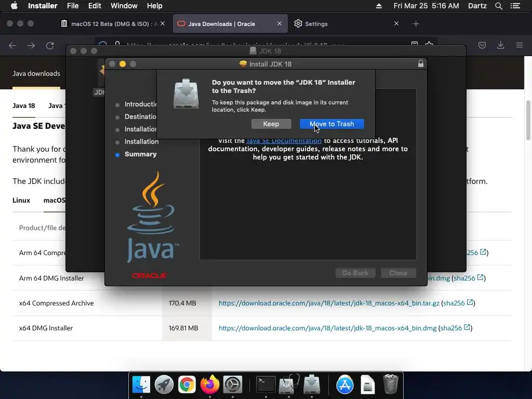Open Google Chrome from the dock
The image size is (532, 399).
point(187,385)
